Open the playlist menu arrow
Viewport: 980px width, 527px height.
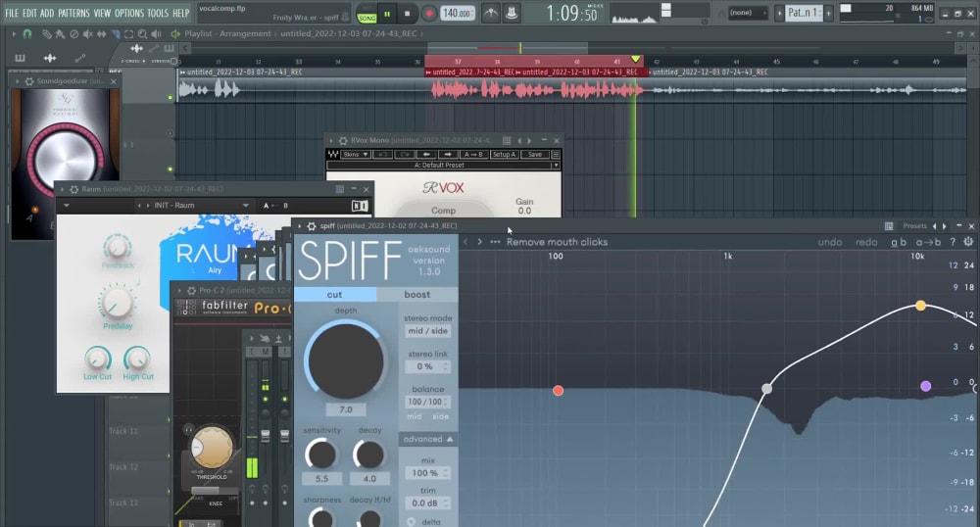tap(14, 33)
